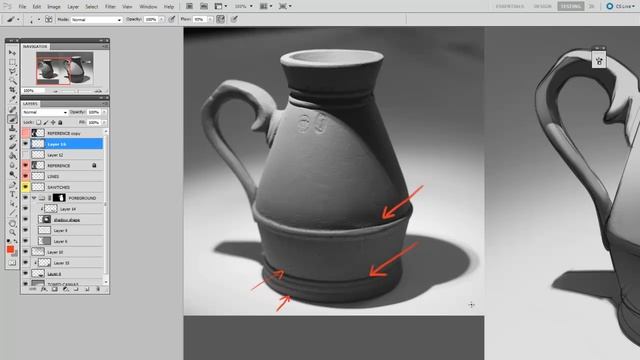The width and height of the screenshot is (640, 360).
Task: Open the File menu
Action: tap(22, 7)
